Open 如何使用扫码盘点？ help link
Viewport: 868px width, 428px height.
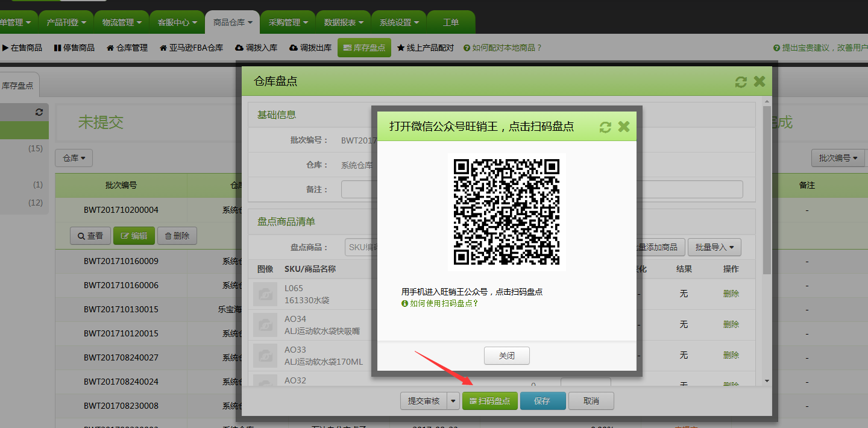[x=440, y=303]
